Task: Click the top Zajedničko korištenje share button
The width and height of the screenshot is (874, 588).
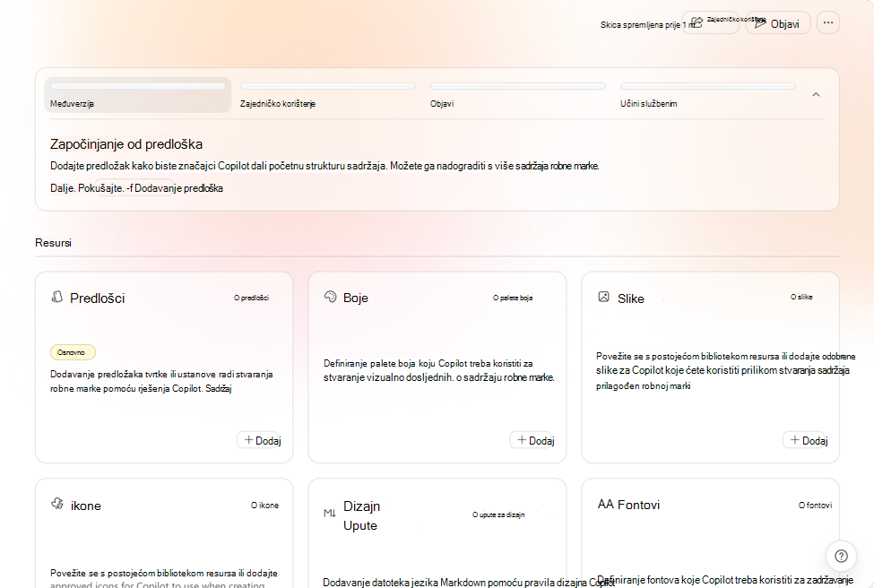Action: pyautogui.click(x=711, y=22)
